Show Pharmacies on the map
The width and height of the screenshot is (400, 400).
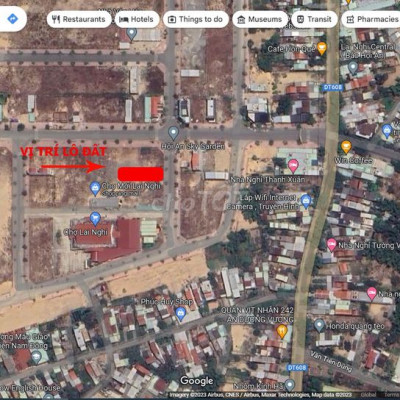[371, 19]
